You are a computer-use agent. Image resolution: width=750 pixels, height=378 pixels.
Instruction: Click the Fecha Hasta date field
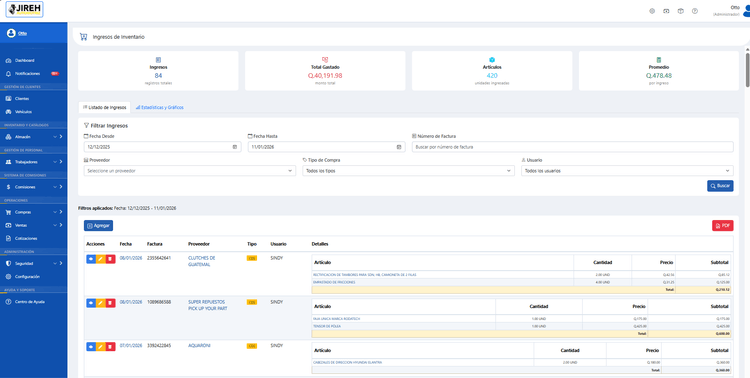pos(326,147)
